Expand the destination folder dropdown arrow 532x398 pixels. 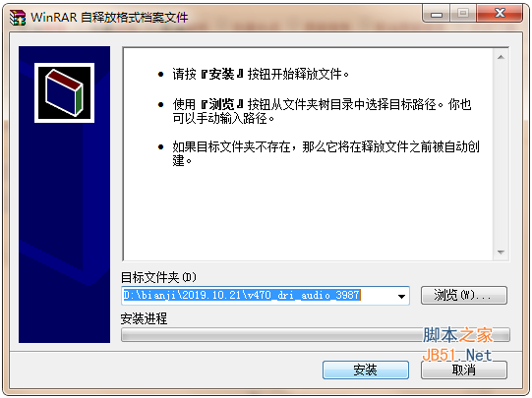[x=401, y=296]
